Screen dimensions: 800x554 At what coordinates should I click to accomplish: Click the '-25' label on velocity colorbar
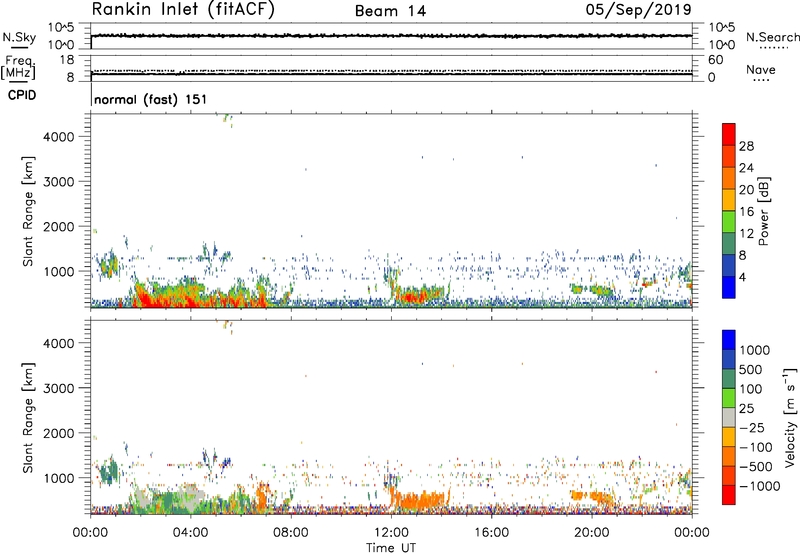pos(752,428)
